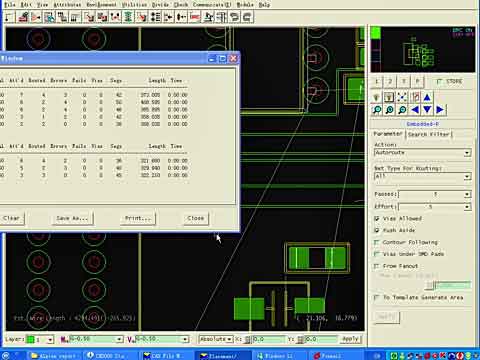
Task: Click the X coordinate input field
Action: (x=268, y=339)
